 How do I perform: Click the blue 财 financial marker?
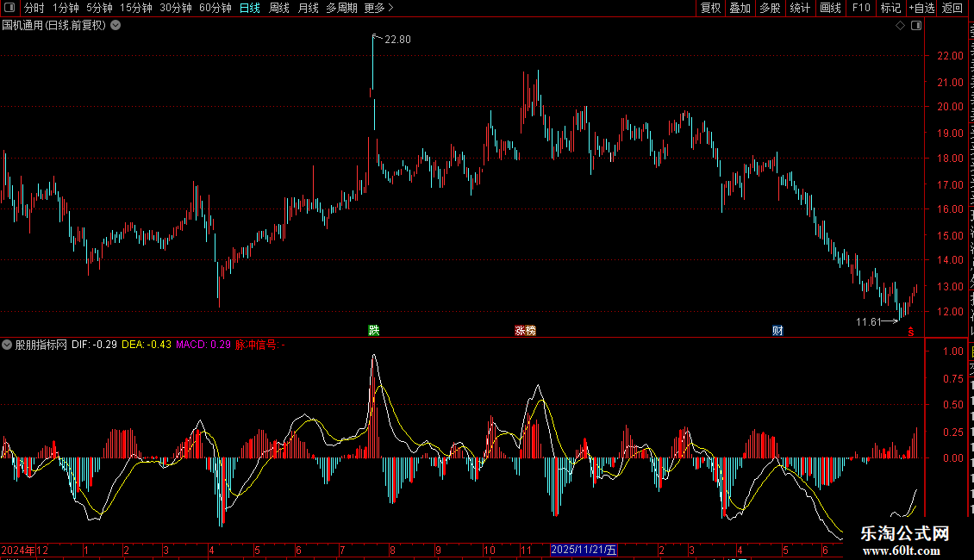(777, 330)
